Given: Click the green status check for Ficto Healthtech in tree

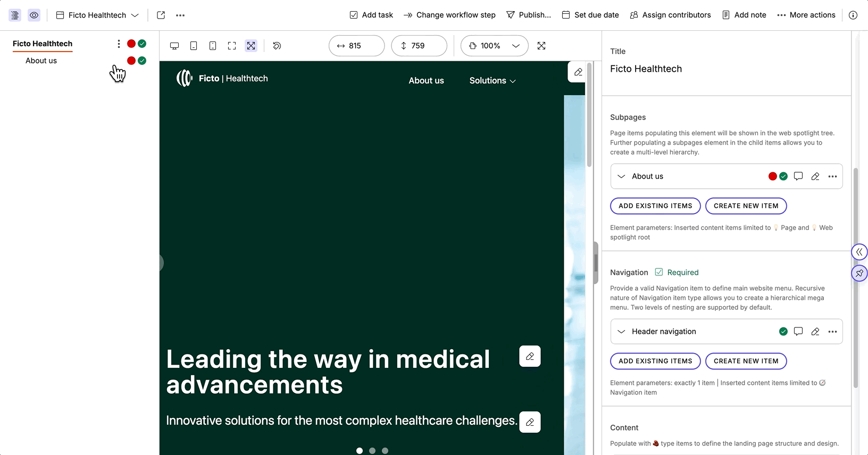Looking at the screenshot, I should tap(142, 44).
